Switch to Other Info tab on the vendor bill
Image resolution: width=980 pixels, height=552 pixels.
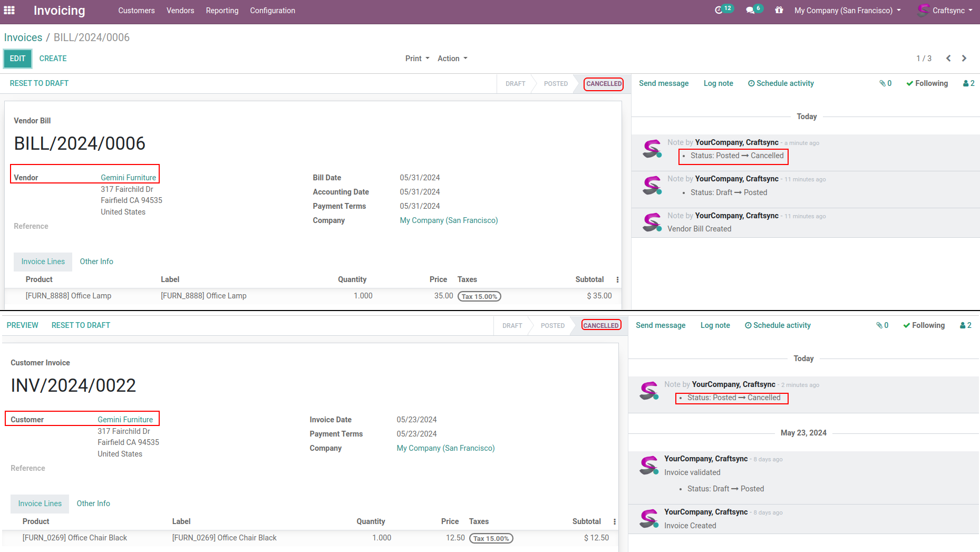96,262
